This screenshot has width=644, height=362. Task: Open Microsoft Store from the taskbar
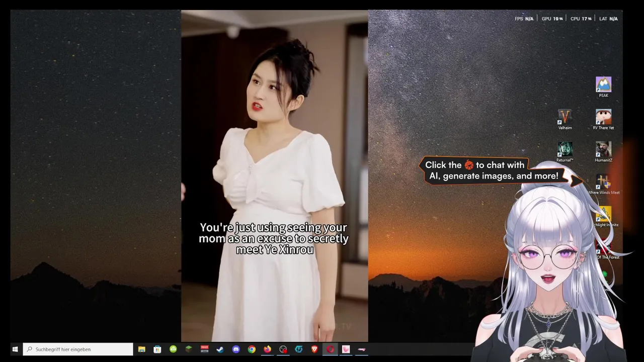pos(157,349)
